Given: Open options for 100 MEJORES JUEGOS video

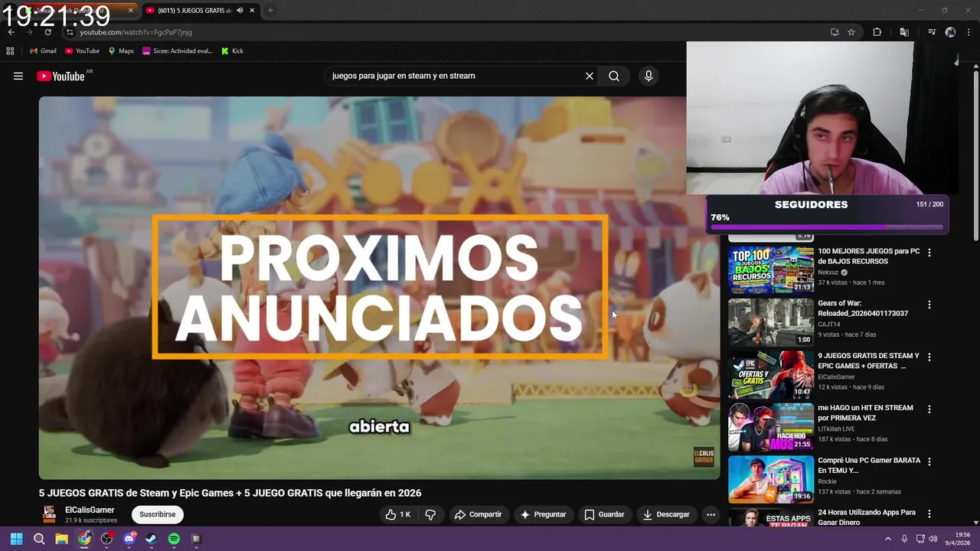Looking at the screenshot, I should coord(929,253).
